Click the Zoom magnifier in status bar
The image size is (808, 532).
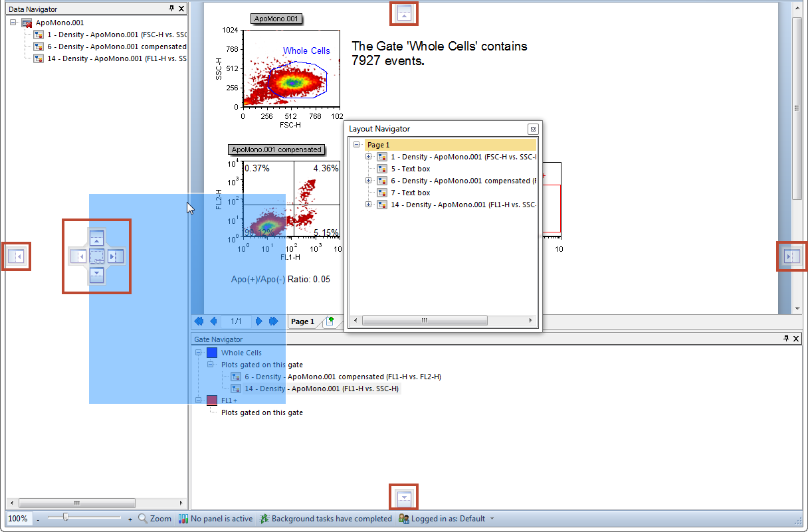point(143,519)
